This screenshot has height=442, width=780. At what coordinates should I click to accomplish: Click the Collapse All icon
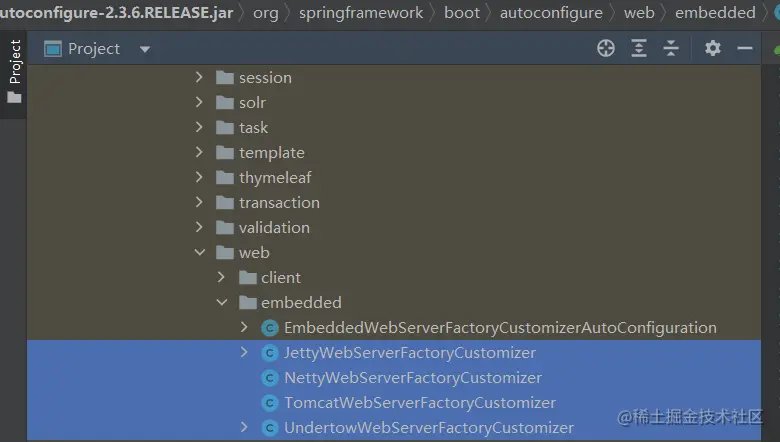(x=671, y=49)
